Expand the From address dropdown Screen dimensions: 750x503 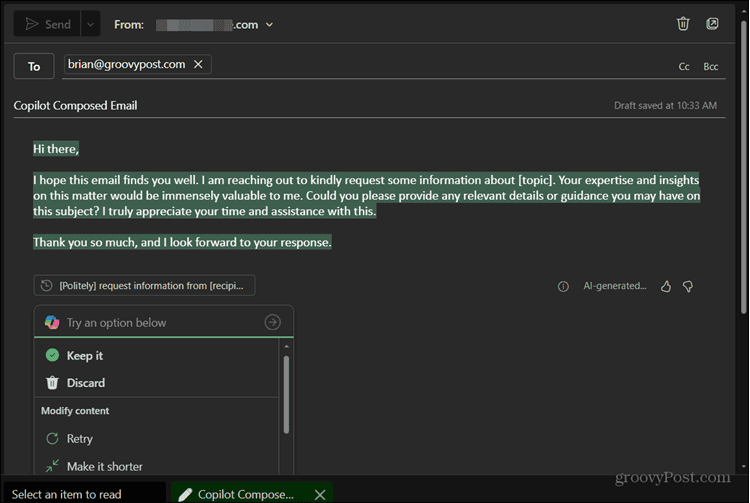coord(269,24)
